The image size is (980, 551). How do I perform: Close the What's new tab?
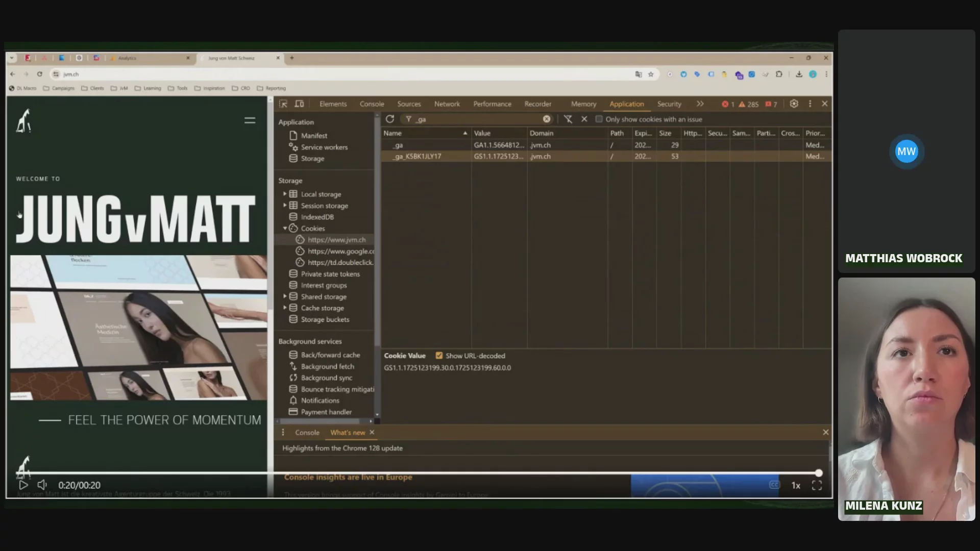pyautogui.click(x=372, y=432)
